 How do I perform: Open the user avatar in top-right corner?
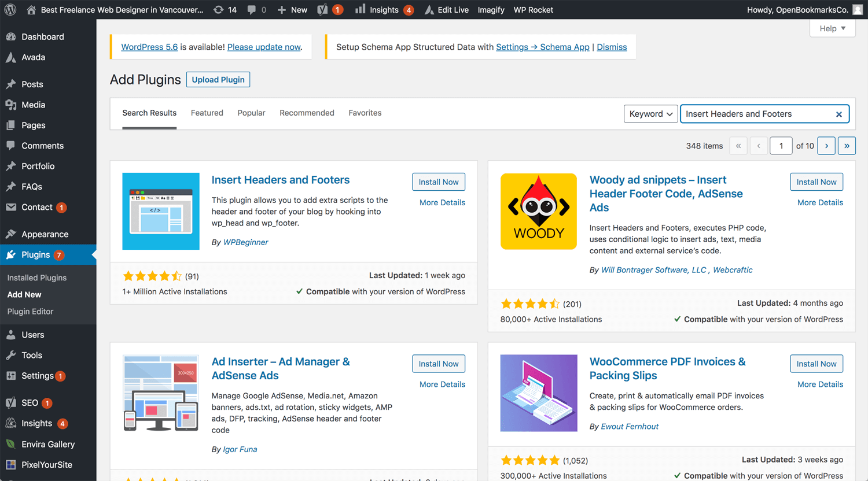coord(858,10)
